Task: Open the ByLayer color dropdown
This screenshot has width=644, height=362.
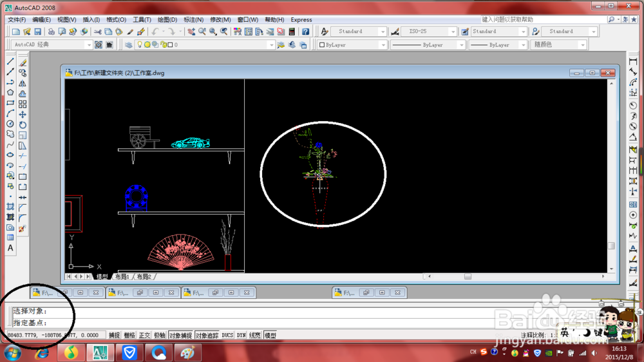Action: (383, 45)
